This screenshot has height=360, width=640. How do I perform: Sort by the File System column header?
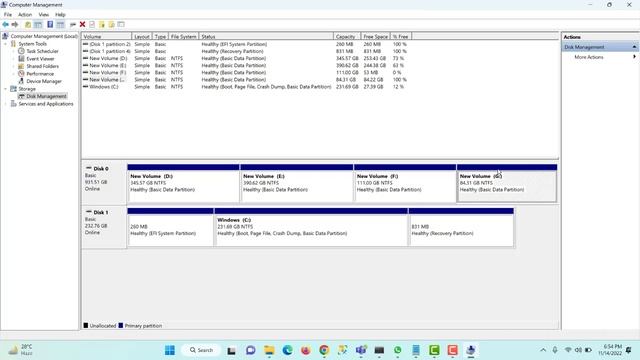point(183,36)
